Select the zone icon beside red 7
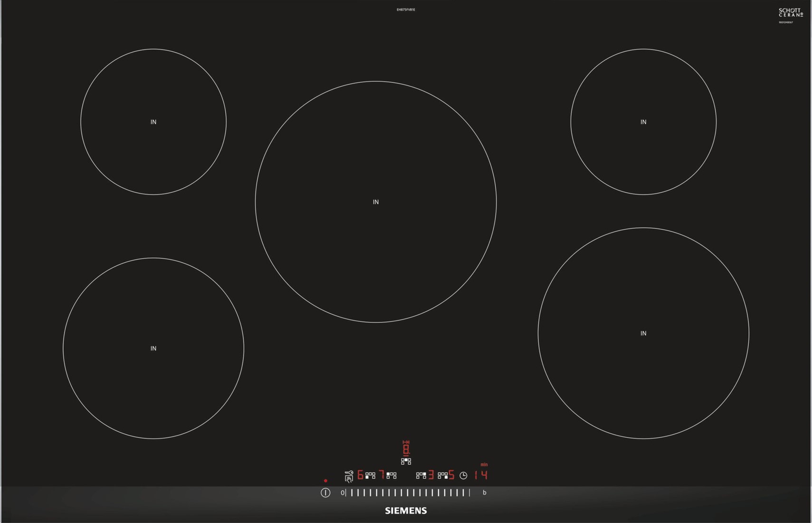 tap(392, 475)
